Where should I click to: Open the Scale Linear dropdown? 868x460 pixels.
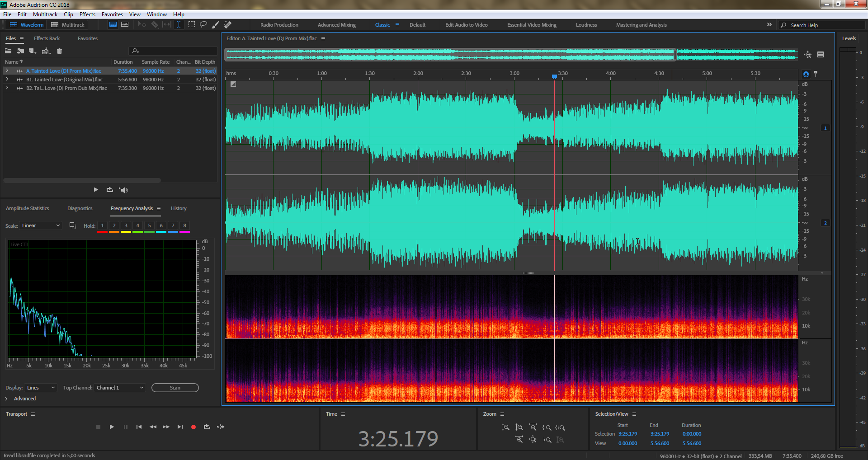(41, 225)
